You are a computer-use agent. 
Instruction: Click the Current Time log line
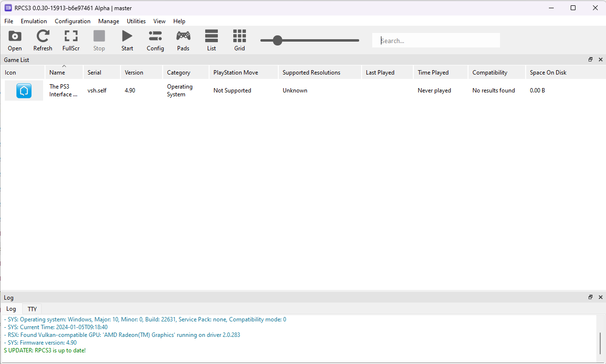point(56,327)
